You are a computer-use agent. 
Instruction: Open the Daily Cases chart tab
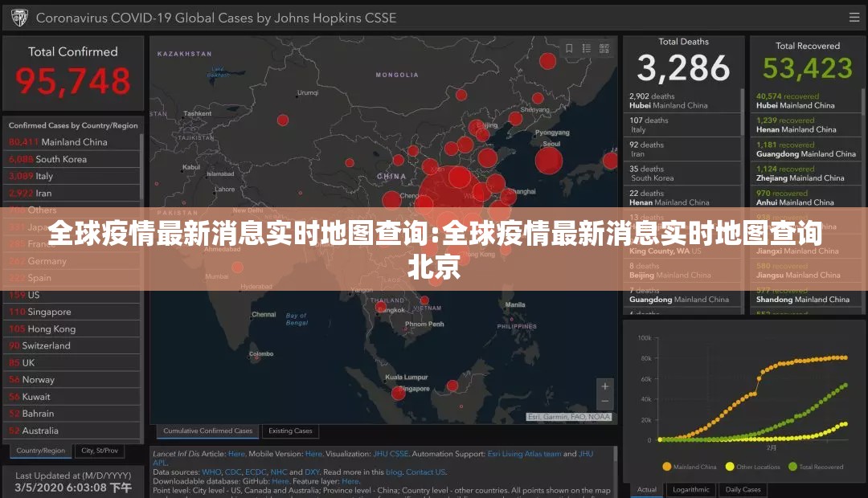pyautogui.click(x=743, y=489)
